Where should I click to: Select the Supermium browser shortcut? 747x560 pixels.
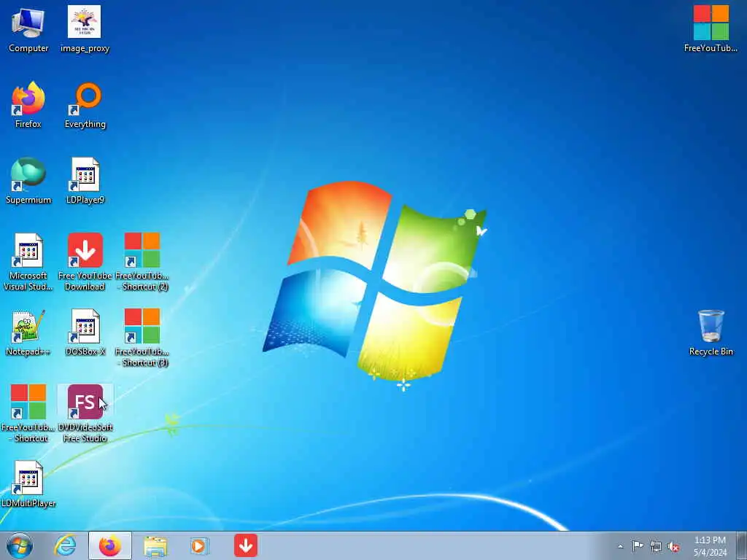click(x=28, y=181)
